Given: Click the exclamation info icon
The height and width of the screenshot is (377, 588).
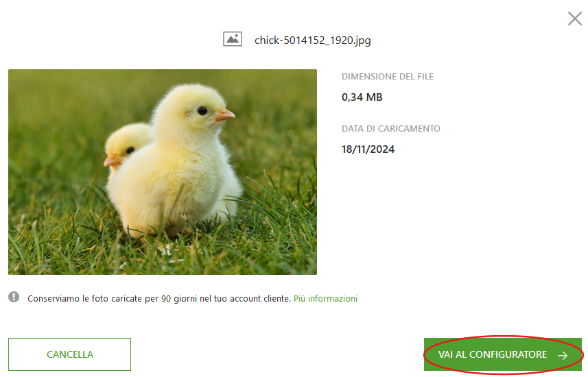Looking at the screenshot, I should (14, 297).
